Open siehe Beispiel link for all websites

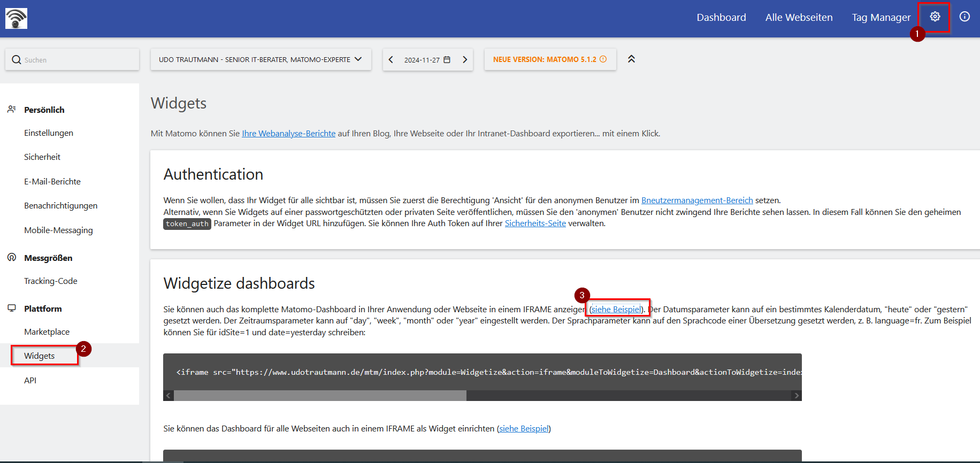[x=524, y=428]
